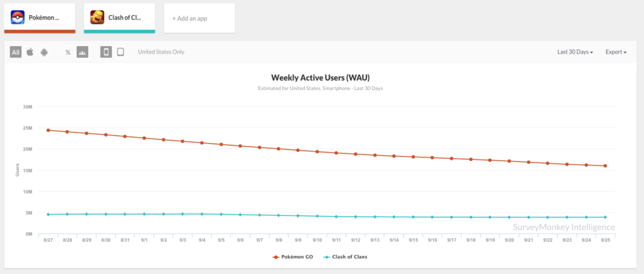The height and width of the screenshot is (274, 644).
Task: Click Pokémon GO data point for 9/10
Action: point(317,151)
